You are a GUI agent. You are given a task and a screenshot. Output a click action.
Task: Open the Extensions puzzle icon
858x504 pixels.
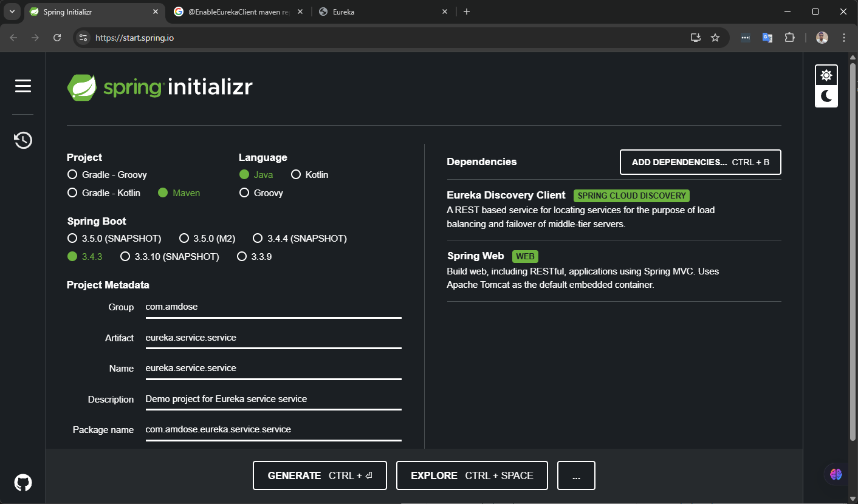click(789, 38)
